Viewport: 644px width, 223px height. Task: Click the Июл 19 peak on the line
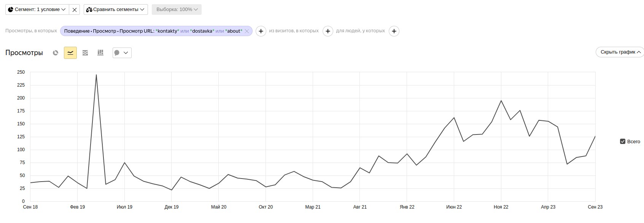[x=124, y=163]
